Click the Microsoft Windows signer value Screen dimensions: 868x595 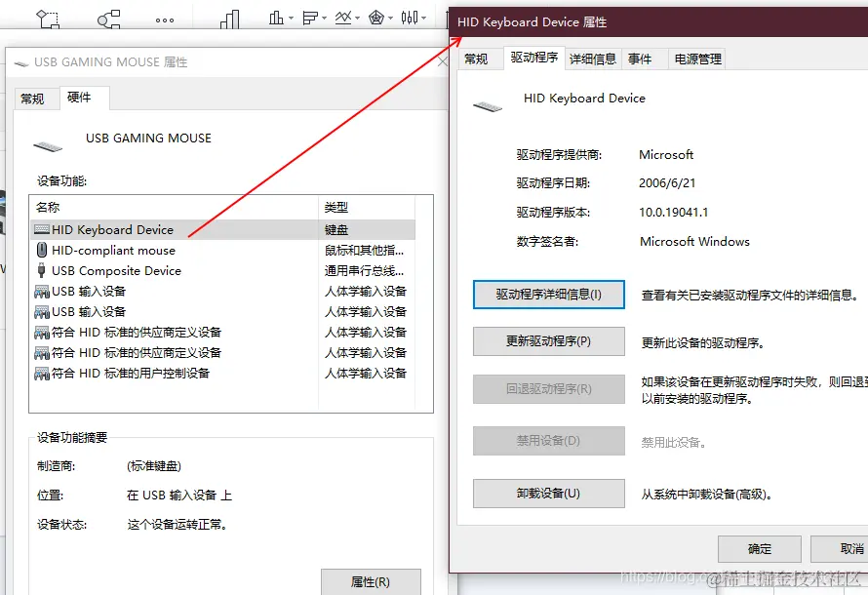coord(694,241)
